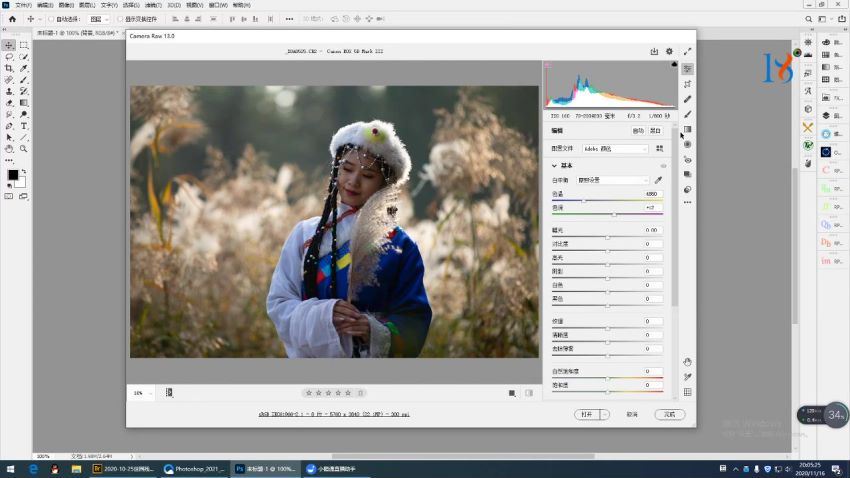Open auto-select layer type dropdown

pyautogui.click(x=99, y=19)
